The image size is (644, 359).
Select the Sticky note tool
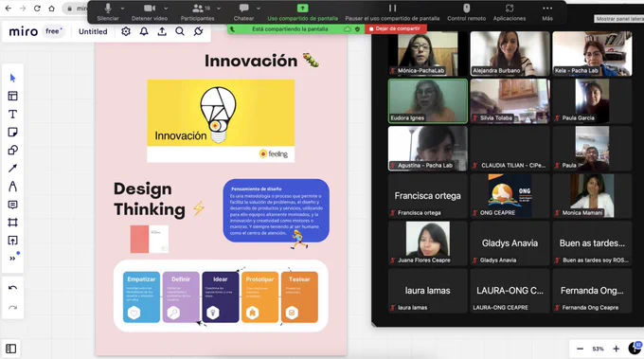point(12,133)
